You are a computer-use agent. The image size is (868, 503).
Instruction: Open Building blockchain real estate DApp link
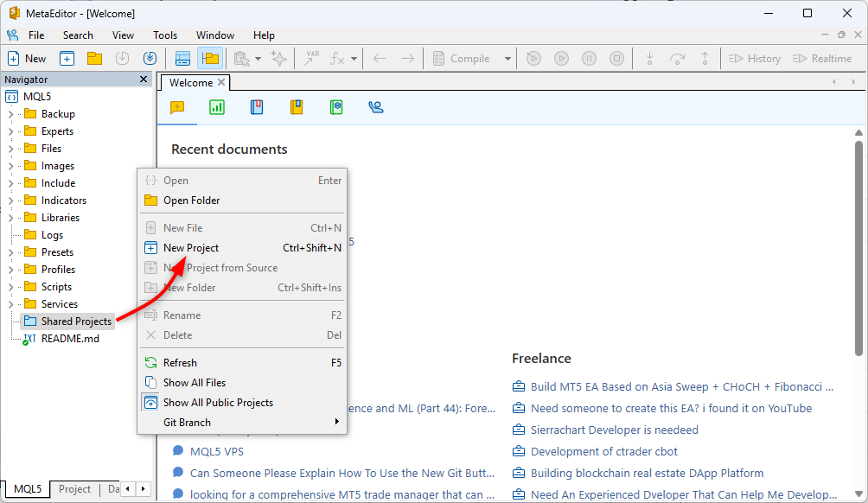click(648, 473)
